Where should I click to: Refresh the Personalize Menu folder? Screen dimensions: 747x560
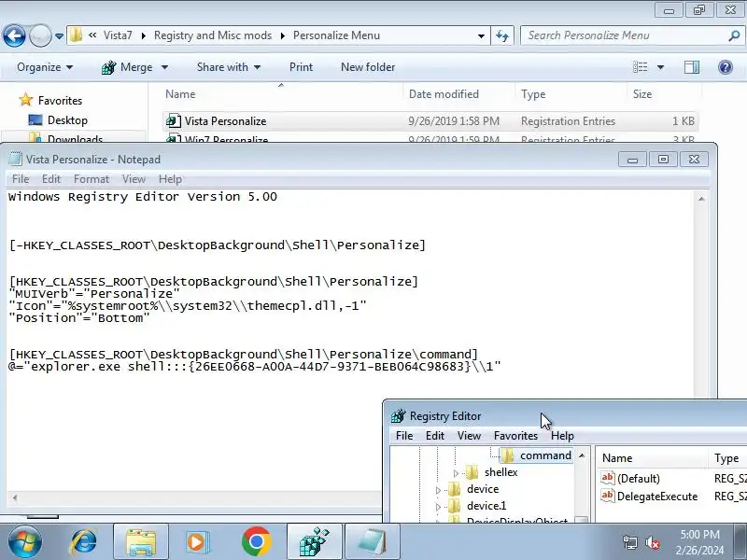click(502, 35)
